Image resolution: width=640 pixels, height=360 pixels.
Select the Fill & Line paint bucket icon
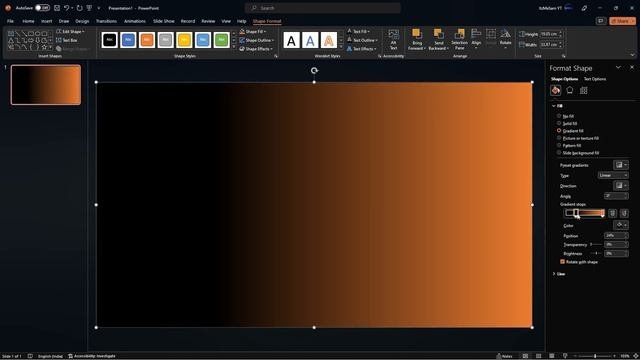click(x=556, y=90)
